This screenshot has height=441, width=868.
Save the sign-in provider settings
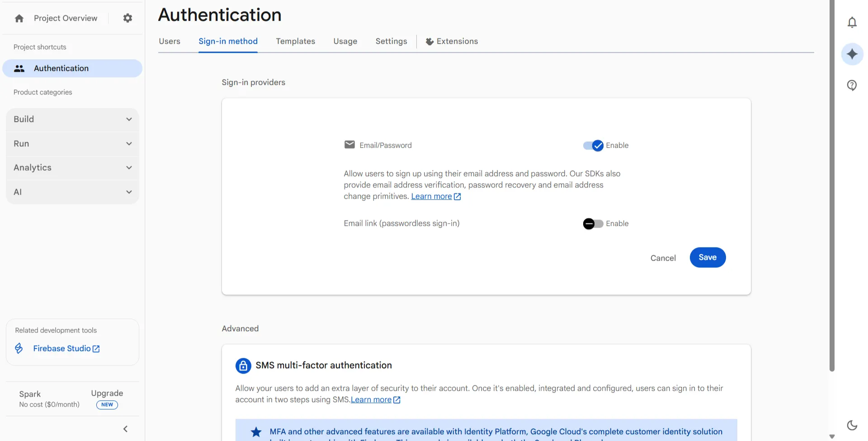(708, 258)
